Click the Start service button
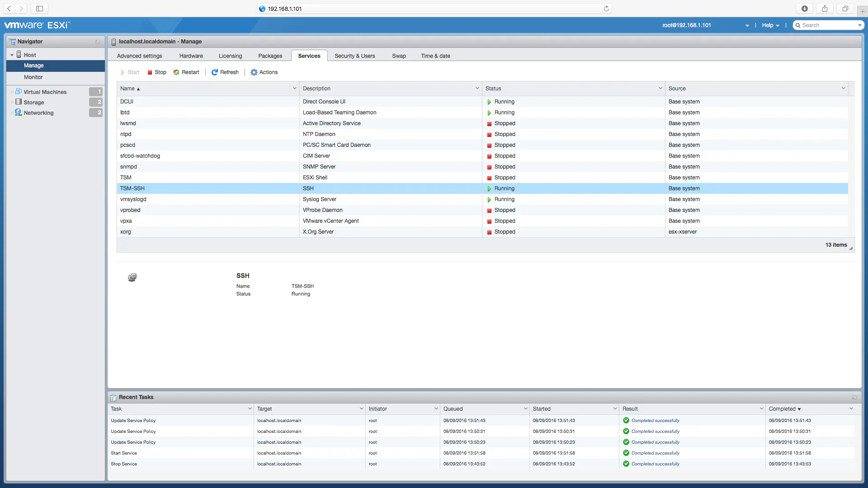Viewport: 868px width, 488px height. [130, 72]
